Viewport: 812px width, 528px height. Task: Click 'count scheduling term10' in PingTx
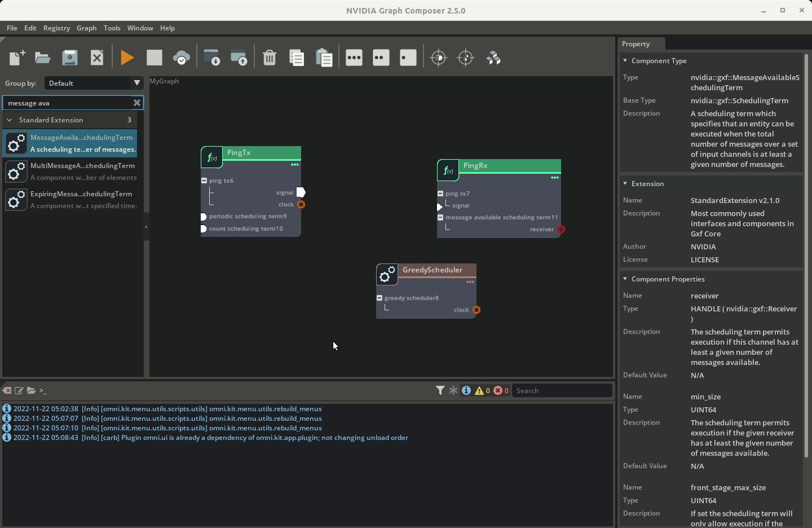click(246, 228)
